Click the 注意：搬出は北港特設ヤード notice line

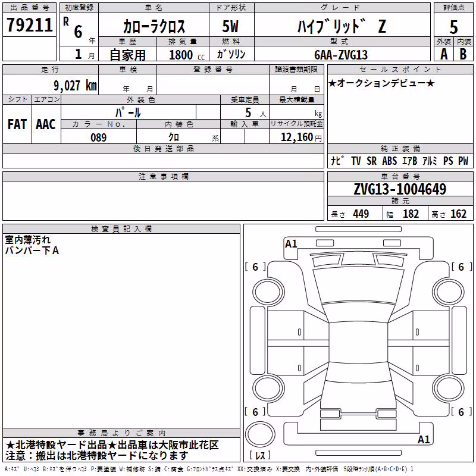click(x=97, y=456)
